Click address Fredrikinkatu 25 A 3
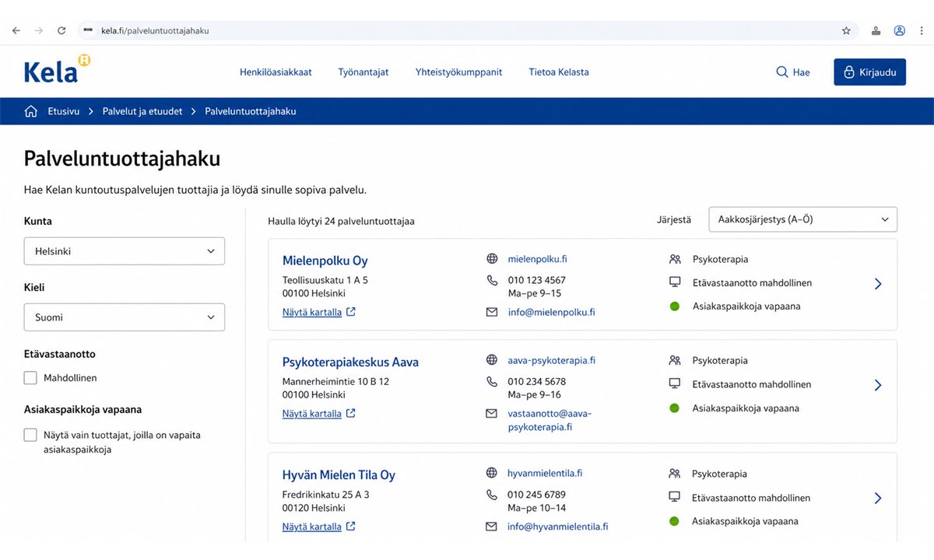The image size is (934, 560). [326, 495]
